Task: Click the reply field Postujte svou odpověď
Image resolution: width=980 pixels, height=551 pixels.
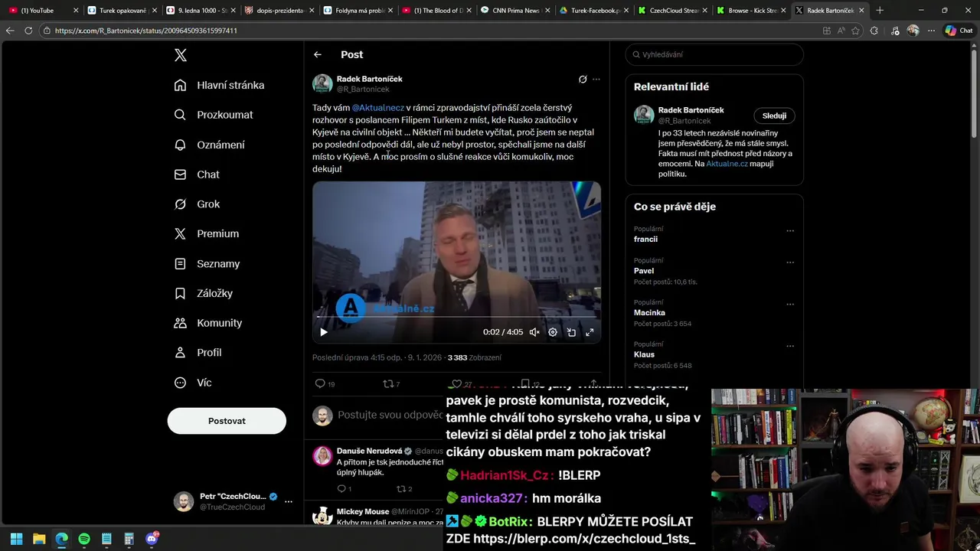Action: click(x=390, y=415)
